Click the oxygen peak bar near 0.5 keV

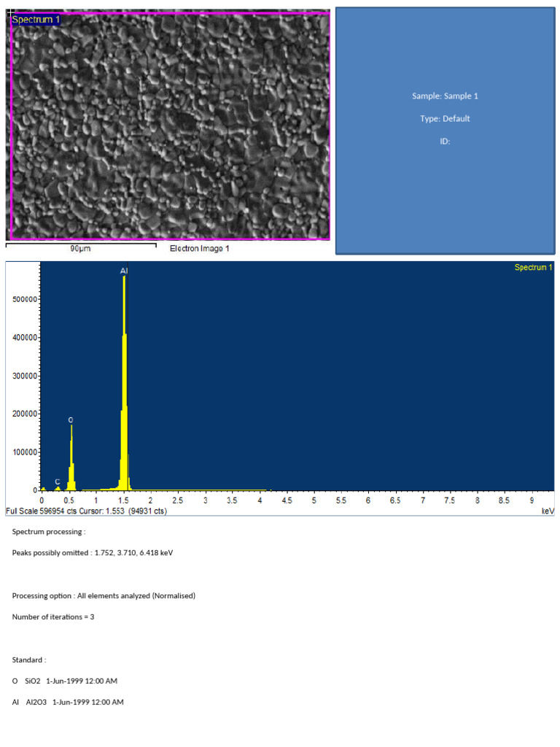pos(71,457)
